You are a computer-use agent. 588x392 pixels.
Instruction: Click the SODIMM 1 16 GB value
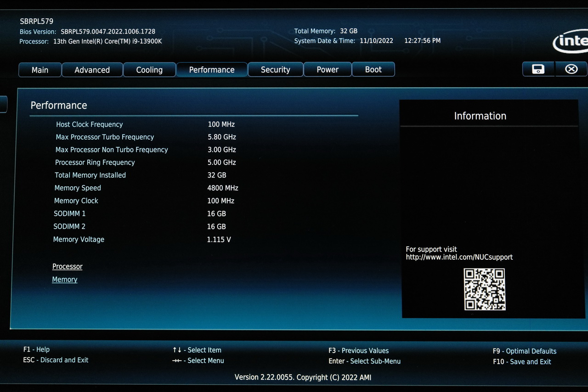[216, 213]
